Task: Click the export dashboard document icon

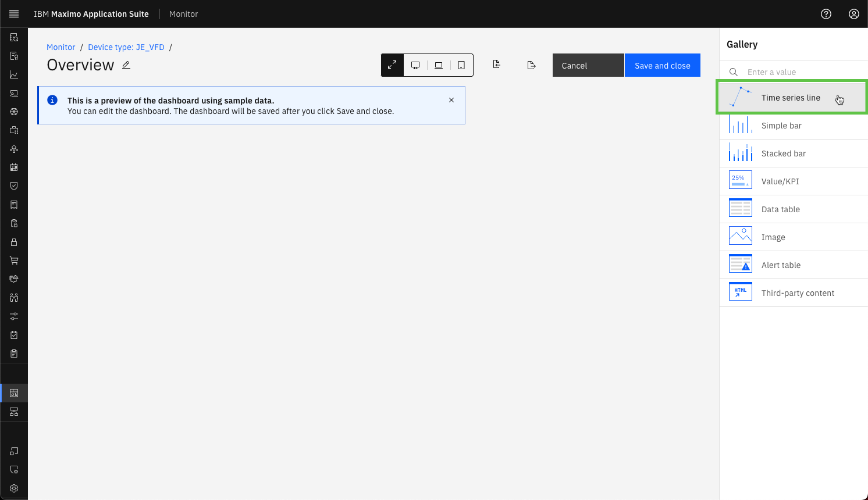Action: pyautogui.click(x=531, y=65)
